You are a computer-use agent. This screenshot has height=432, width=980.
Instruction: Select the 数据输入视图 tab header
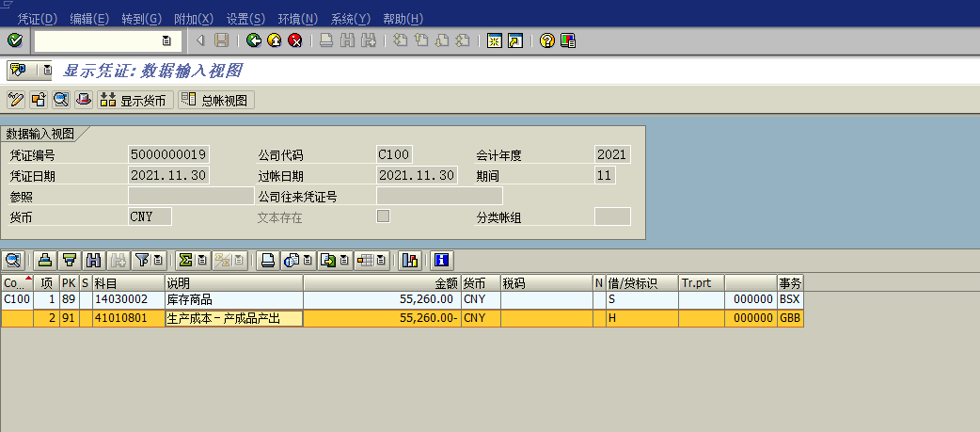(x=41, y=134)
